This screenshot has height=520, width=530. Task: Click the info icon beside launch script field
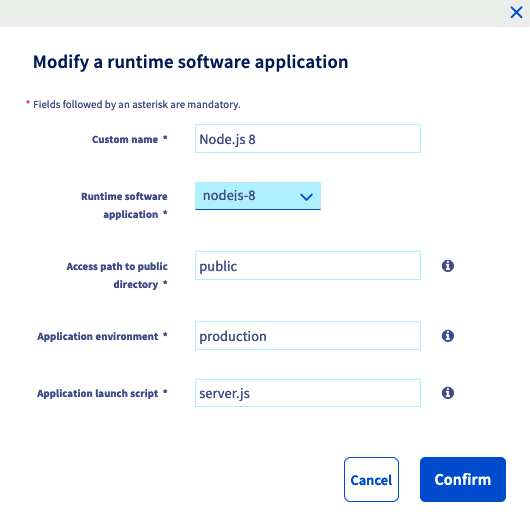[x=448, y=393]
